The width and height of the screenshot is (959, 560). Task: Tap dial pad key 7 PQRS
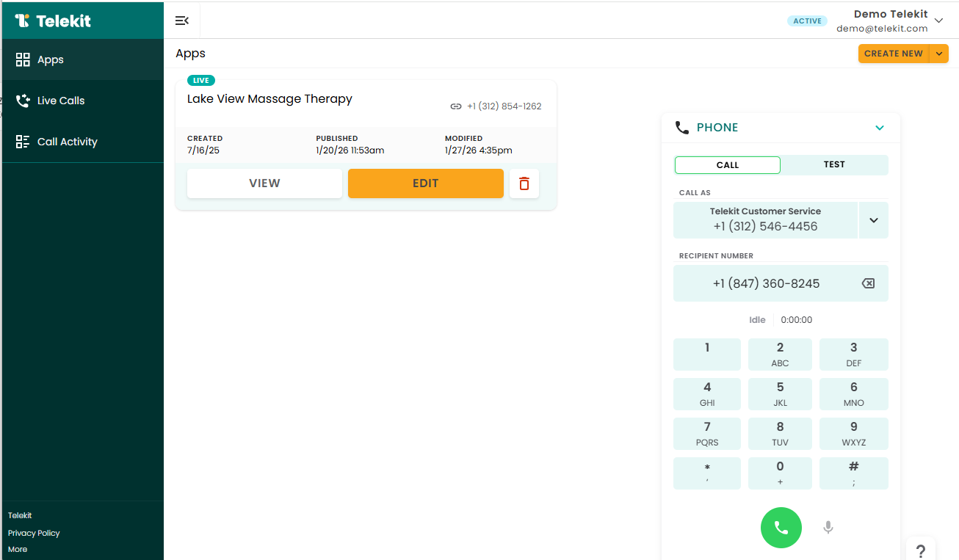coord(707,434)
